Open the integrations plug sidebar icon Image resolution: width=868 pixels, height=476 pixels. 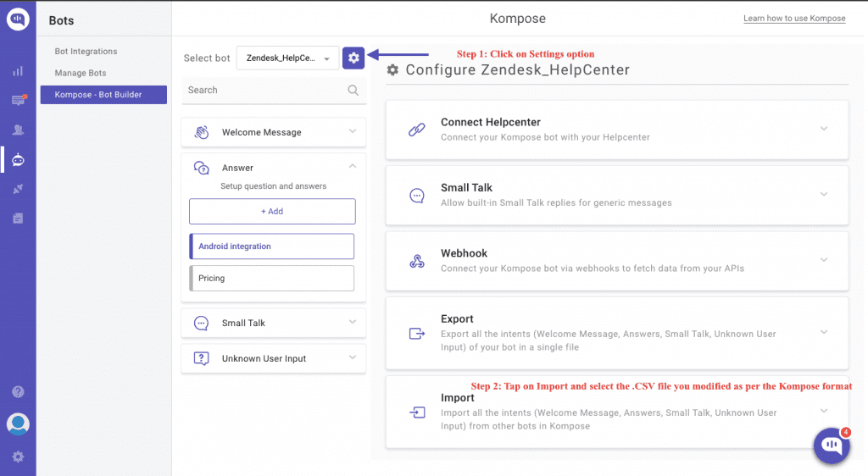(19, 189)
